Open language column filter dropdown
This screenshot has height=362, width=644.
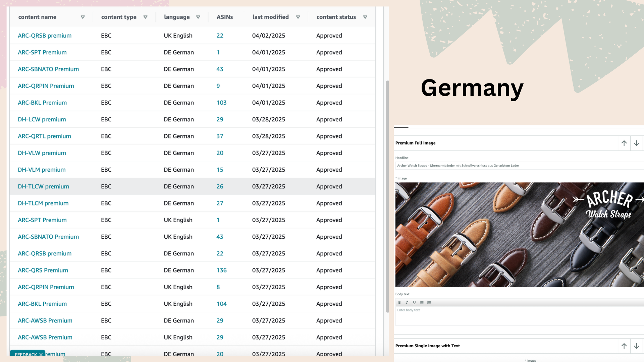tap(198, 17)
